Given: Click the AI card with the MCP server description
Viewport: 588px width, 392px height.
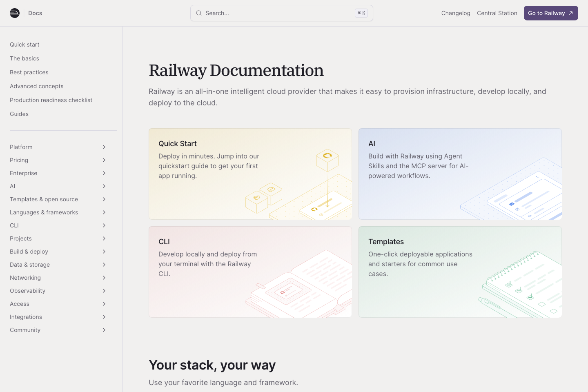Looking at the screenshot, I should 460,174.
